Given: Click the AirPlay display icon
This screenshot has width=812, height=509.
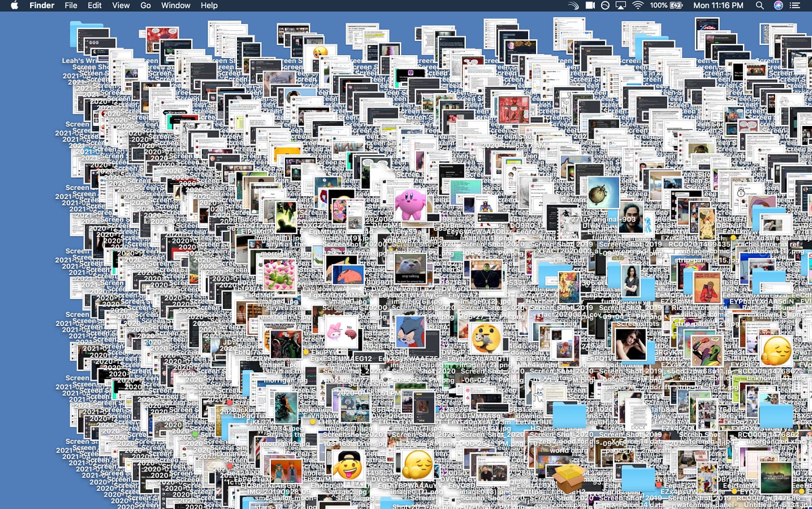Looking at the screenshot, I should click(621, 6).
